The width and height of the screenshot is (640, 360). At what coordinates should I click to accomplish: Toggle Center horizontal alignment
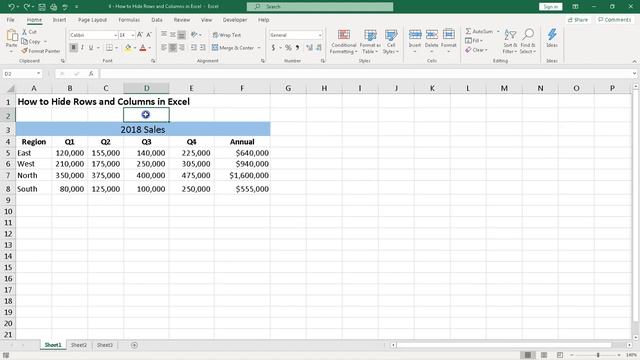[x=173, y=48]
